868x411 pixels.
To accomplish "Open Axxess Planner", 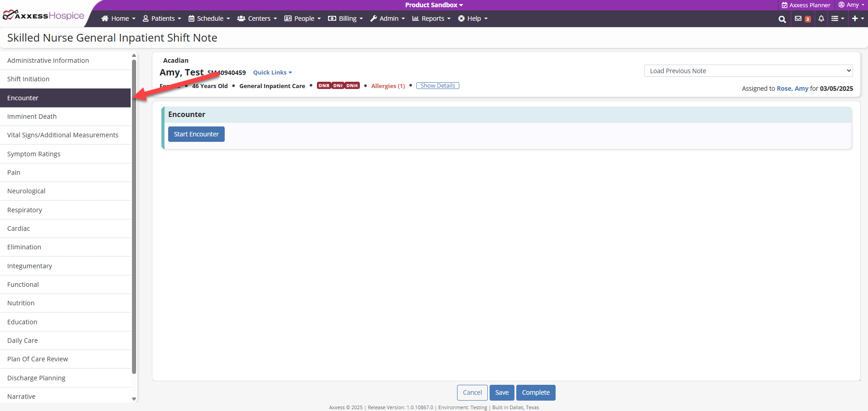I will click(x=806, y=5).
